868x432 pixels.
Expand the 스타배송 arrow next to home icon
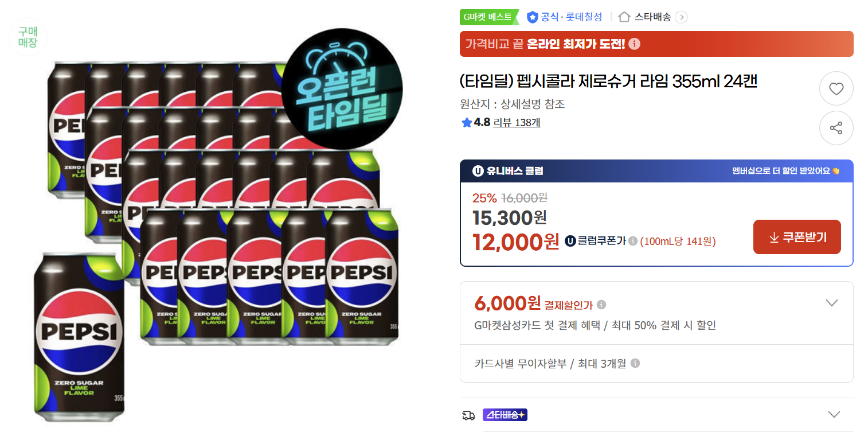(681, 17)
